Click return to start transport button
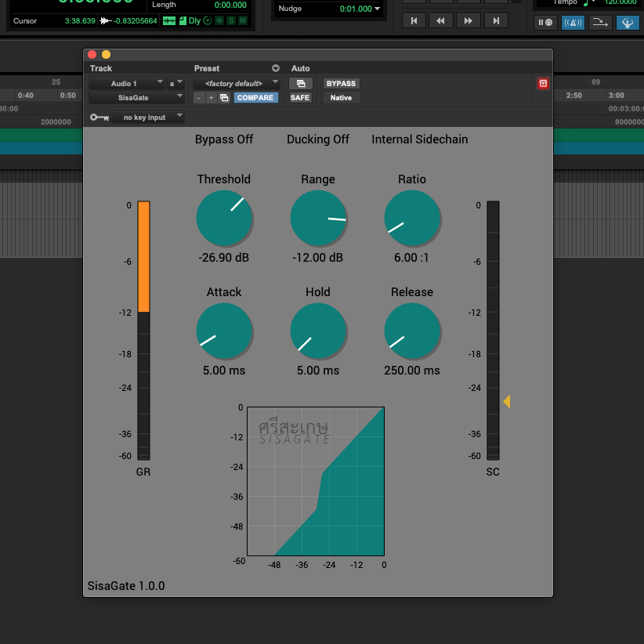Viewport: 644px width, 644px height. [414, 20]
